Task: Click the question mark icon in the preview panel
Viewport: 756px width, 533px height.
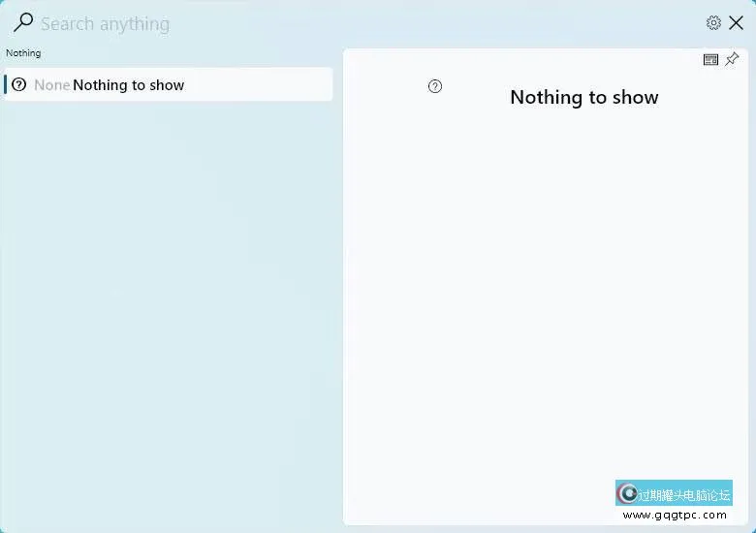Action: (435, 86)
